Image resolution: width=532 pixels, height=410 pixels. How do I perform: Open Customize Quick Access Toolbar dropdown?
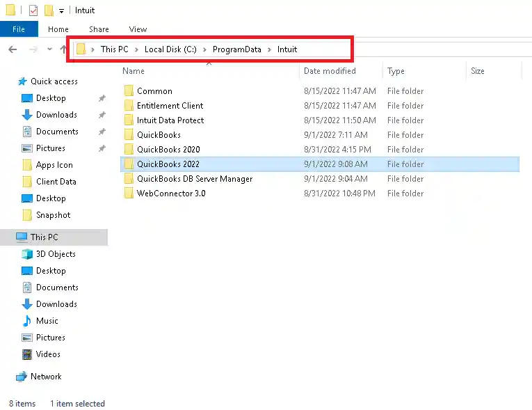tap(61, 11)
